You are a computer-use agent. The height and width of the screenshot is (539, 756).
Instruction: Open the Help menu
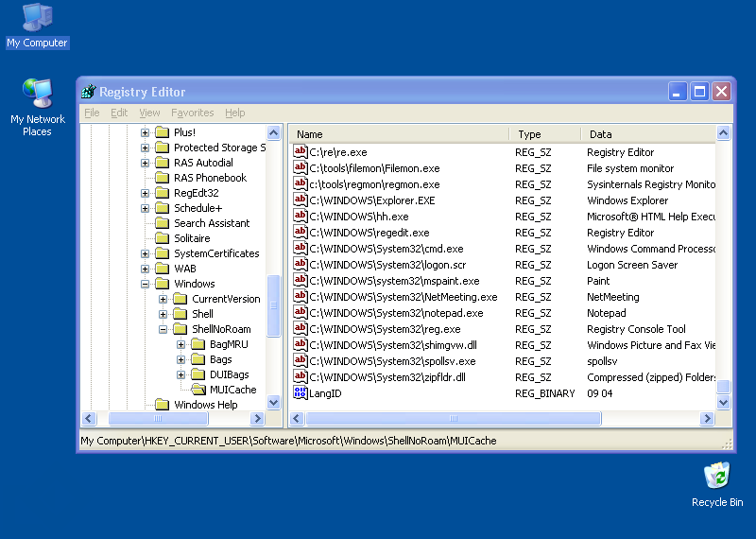234,113
